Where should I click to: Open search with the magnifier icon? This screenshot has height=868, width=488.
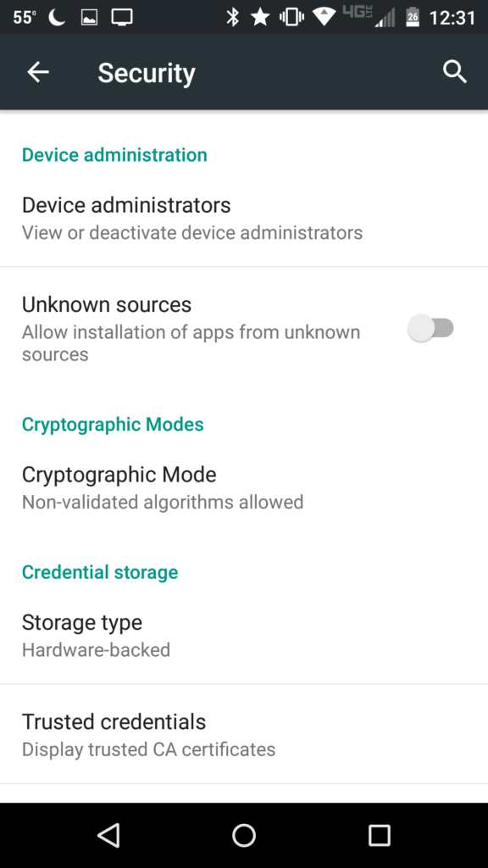455,72
